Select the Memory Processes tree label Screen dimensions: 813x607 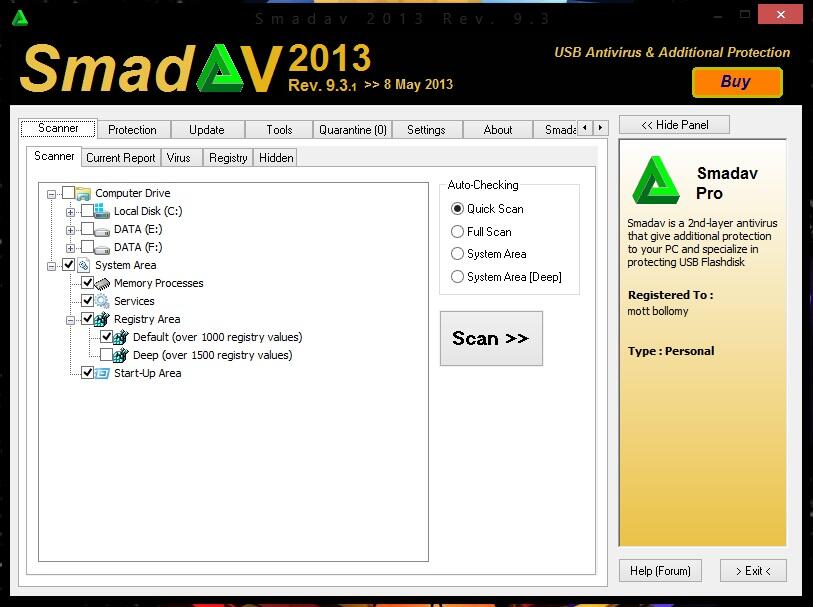point(159,283)
